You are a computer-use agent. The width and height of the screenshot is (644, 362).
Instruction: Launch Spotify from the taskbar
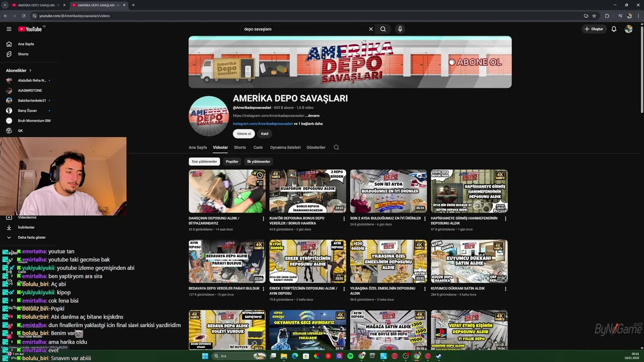click(x=350, y=356)
